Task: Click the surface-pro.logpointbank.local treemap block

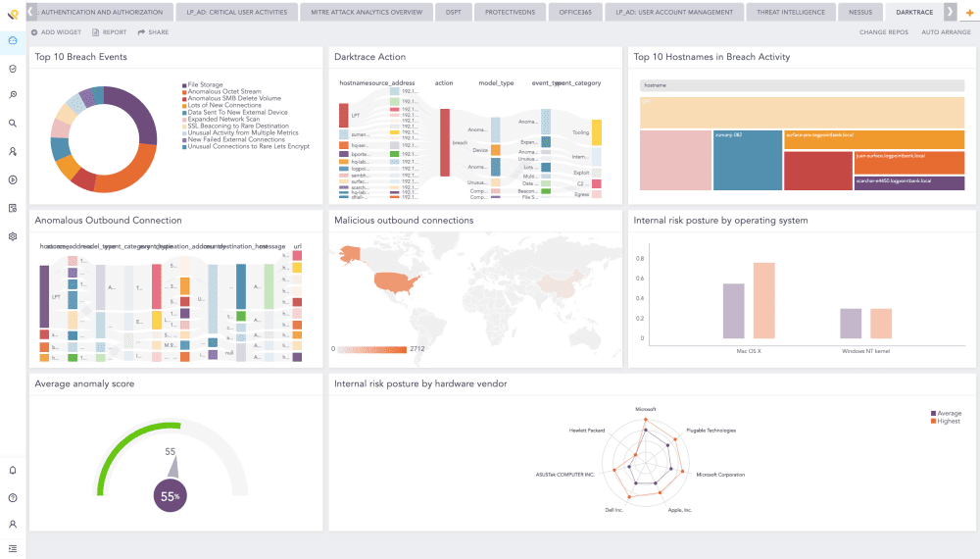Action: pyautogui.click(x=874, y=139)
